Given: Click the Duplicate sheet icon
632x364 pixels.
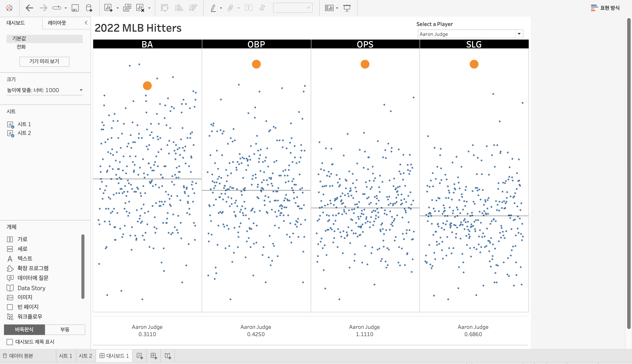Looking at the screenshot, I should (127, 8).
